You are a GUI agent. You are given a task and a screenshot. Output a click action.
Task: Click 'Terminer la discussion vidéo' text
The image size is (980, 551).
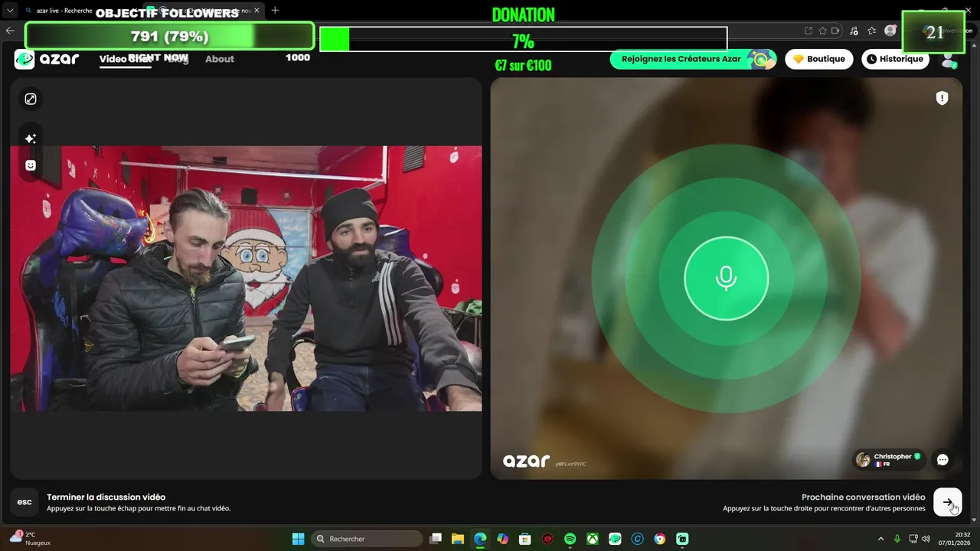tap(106, 497)
